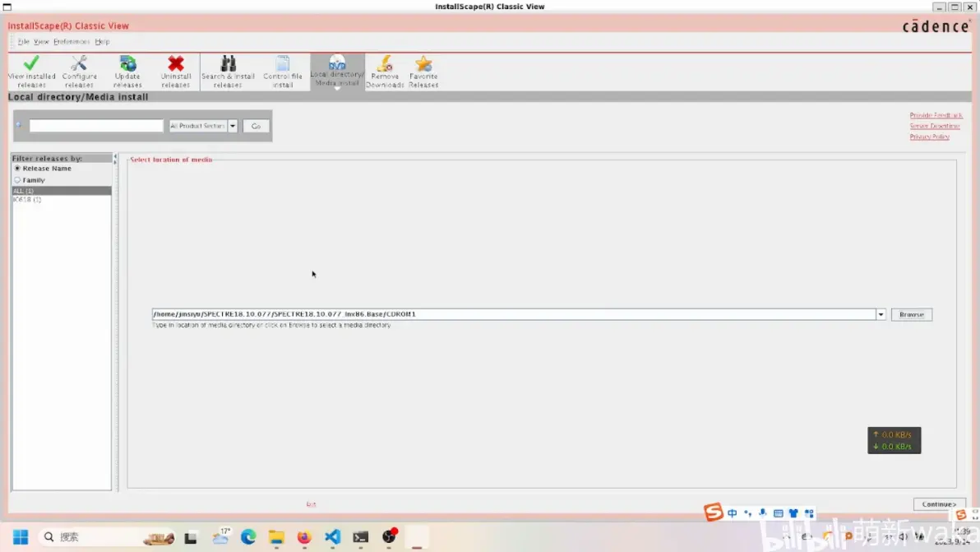Open File Explorer from taskbar
The height and width of the screenshot is (552, 980).
[x=276, y=537]
